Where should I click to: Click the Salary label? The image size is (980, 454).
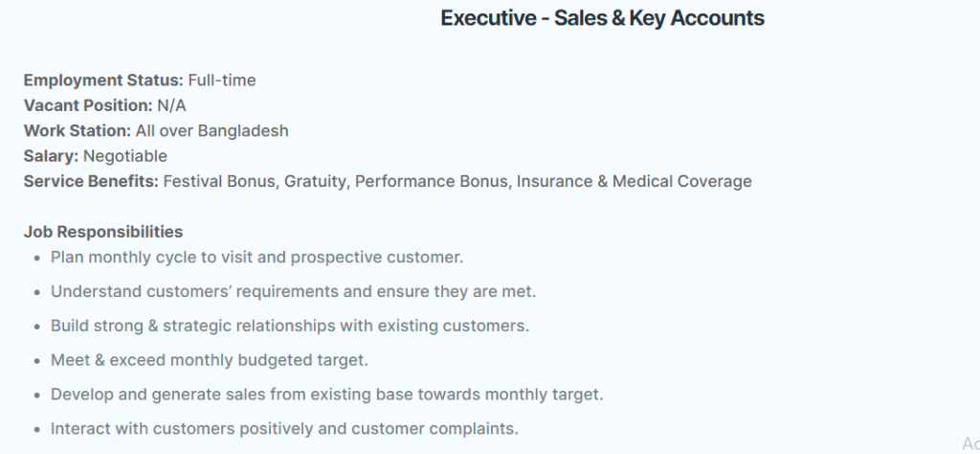pos(52,156)
